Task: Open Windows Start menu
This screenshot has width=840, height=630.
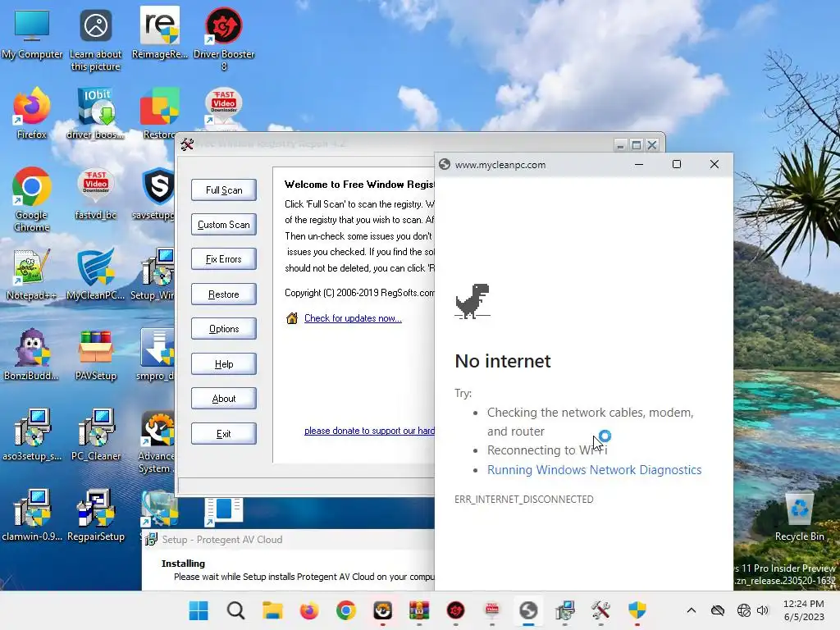Action: [199, 610]
